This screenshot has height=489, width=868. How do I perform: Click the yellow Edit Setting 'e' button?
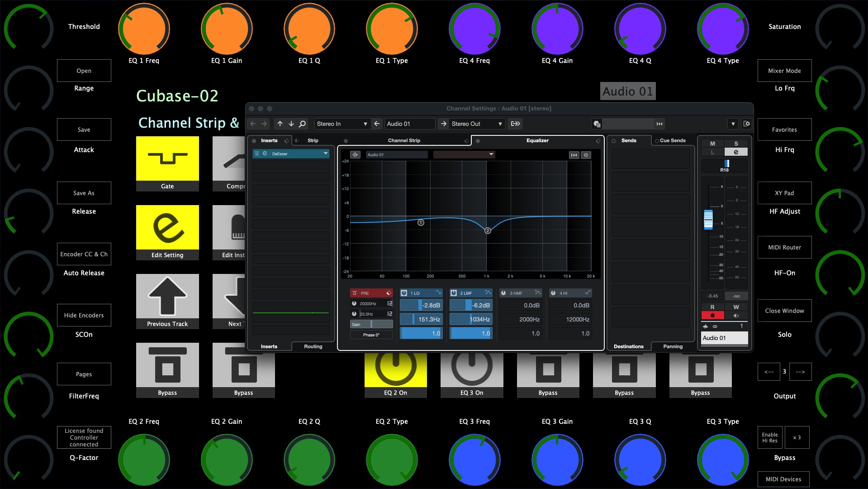click(167, 232)
